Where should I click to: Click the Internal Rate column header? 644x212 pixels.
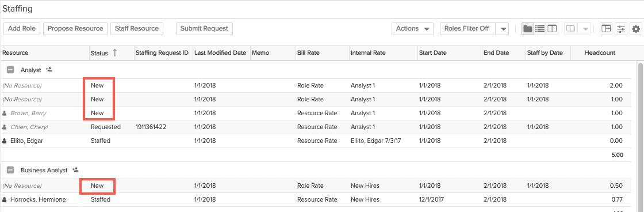368,52
